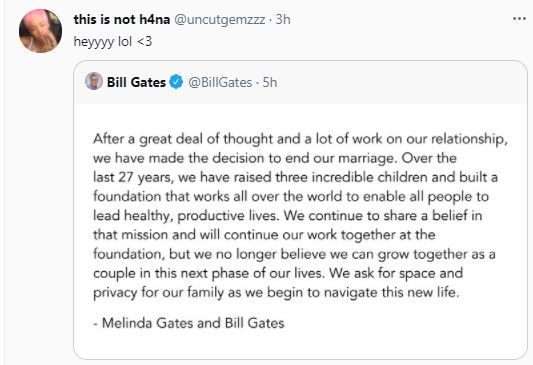533x365 pixels.
Task: Click the '- Melinda Gates and Bill Gates' signature
Action: pos(189,323)
